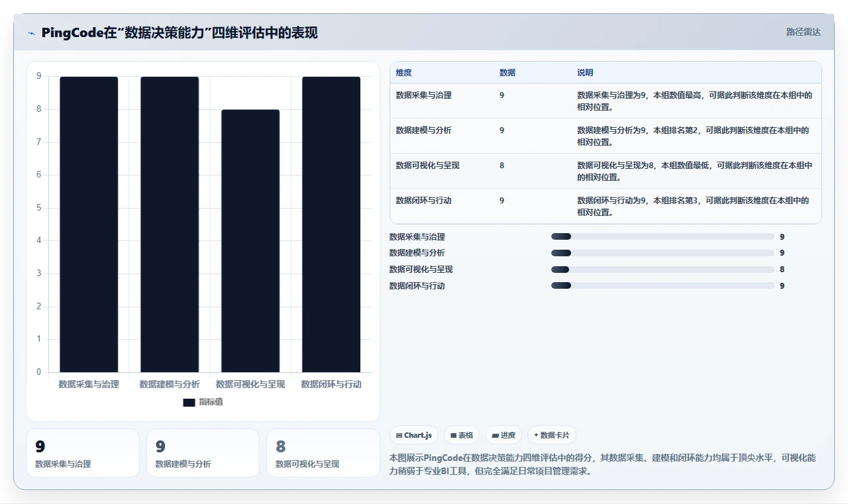Click the 数据闭环与行动 x-axis label

coord(331,384)
